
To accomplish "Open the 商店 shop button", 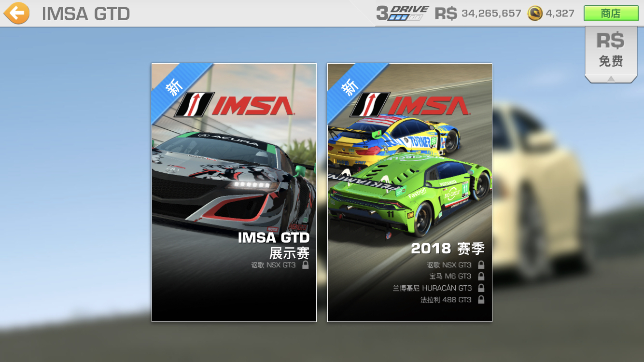I will (x=611, y=13).
